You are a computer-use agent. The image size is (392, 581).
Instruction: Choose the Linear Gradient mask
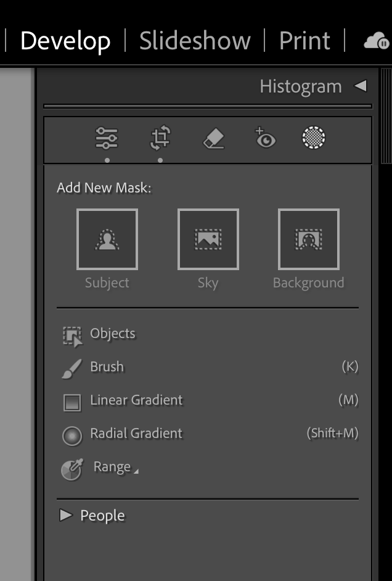[208, 400]
